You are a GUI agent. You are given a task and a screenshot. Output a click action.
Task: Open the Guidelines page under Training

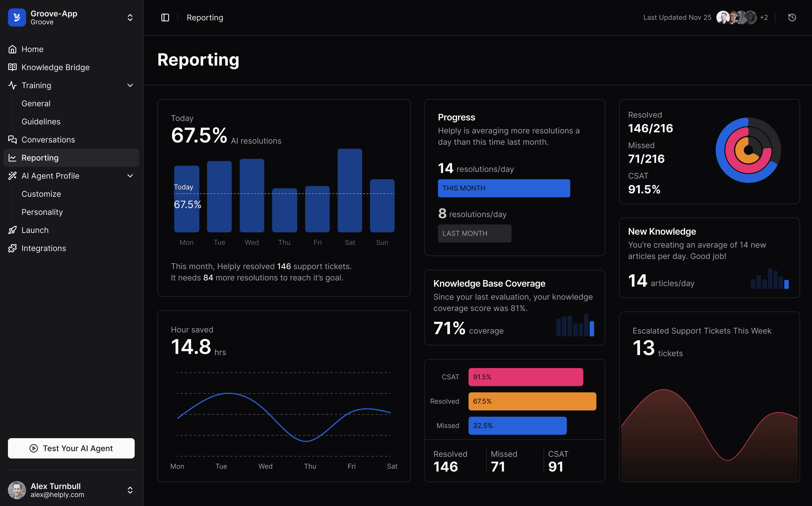pos(40,122)
